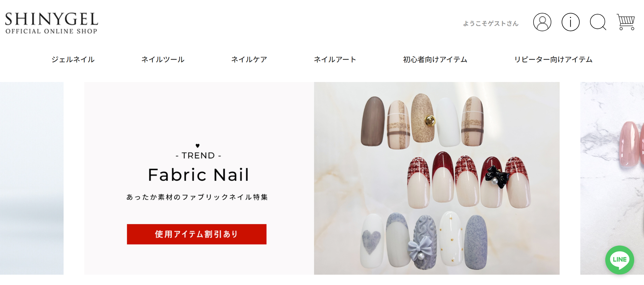Select the ネイルアート menu item
This screenshot has width=644, height=285.
(x=335, y=60)
